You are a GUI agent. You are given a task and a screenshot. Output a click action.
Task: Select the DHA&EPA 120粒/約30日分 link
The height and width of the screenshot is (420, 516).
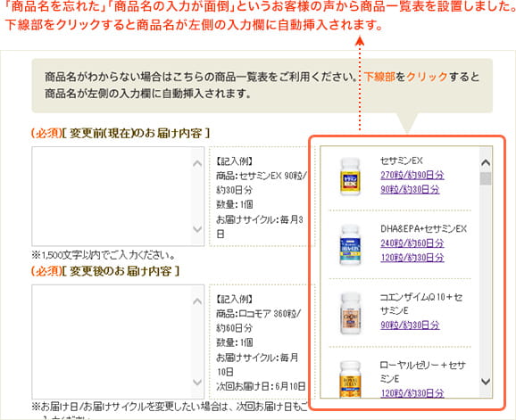[x=412, y=258]
